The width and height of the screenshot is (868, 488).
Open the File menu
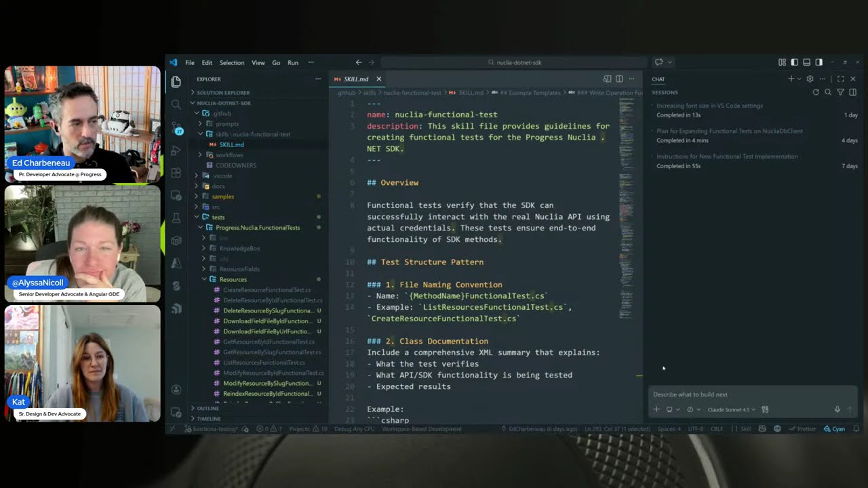(x=190, y=62)
